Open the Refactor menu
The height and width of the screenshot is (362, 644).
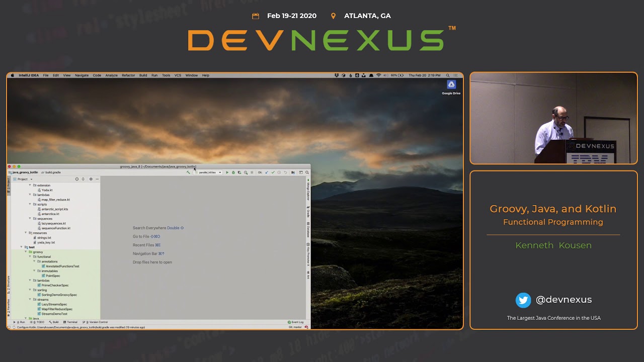coord(128,75)
